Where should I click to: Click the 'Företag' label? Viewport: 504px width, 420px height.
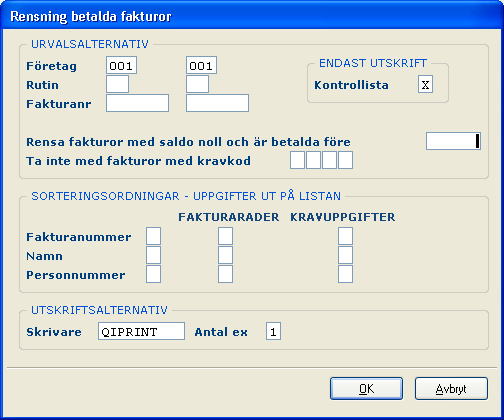pyautogui.click(x=51, y=66)
